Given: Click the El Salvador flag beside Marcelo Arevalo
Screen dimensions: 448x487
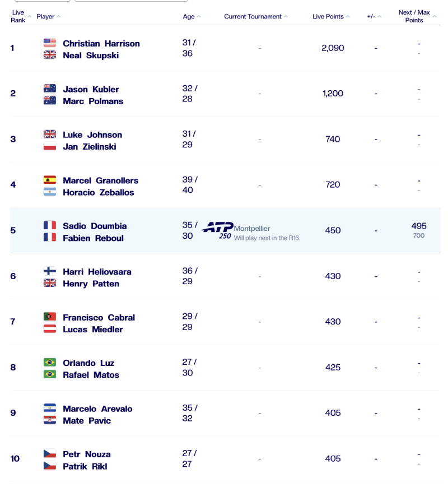Looking at the screenshot, I should pyautogui.click(x=50, y=409).
